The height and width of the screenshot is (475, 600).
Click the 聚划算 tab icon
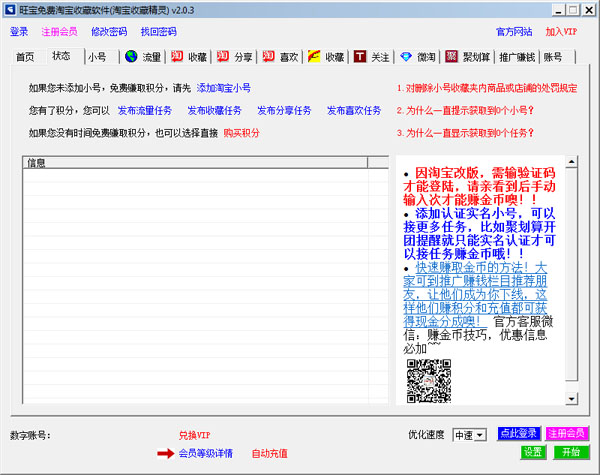pyautogui.click(x=452, y=57)
